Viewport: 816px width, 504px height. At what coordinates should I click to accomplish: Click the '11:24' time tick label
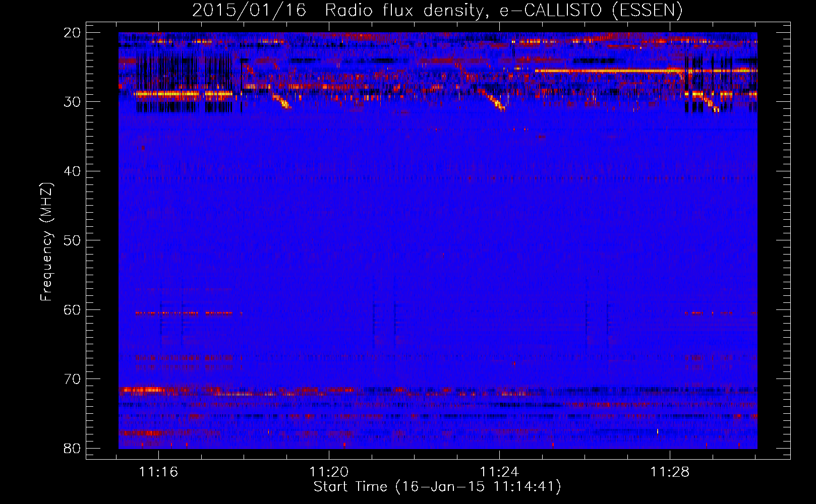(499, 472)
